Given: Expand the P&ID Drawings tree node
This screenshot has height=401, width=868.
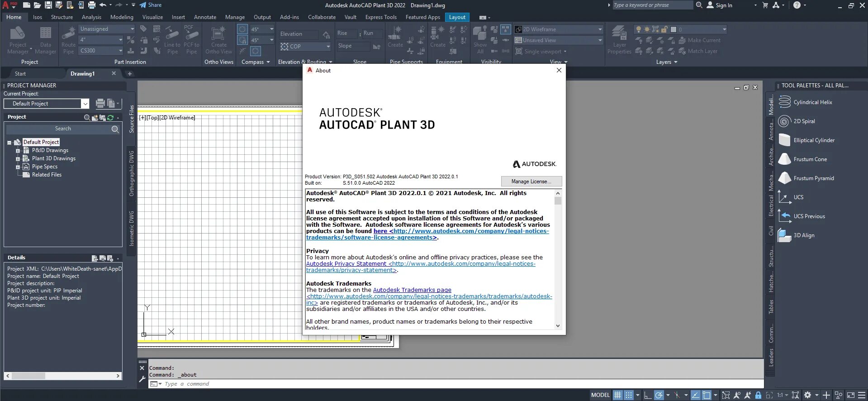Looking at the screenshot, I should point(18,151).
